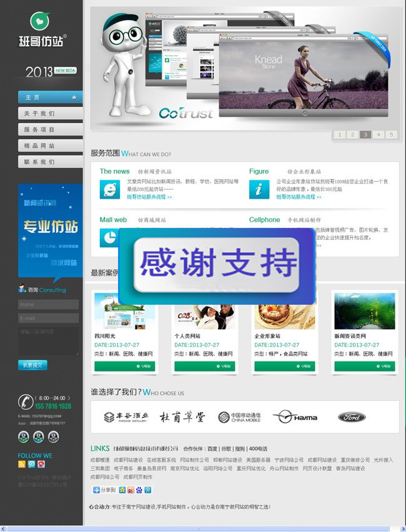Open the 主页 menu item
The height and width of the screenshot is (532, 406).
coord(50,97)
